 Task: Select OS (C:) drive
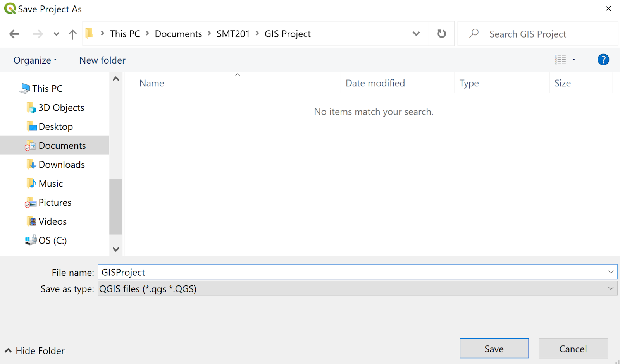click(x=52, y=240)
